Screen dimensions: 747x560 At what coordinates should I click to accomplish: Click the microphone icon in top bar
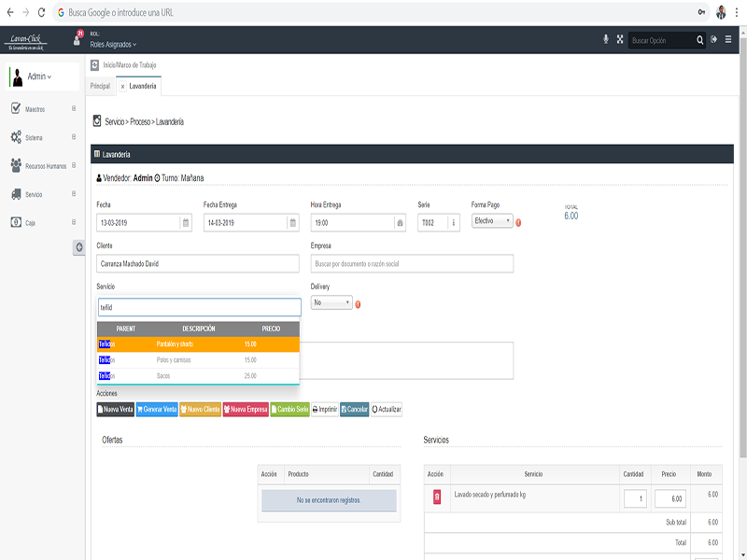tap(605, 39)
